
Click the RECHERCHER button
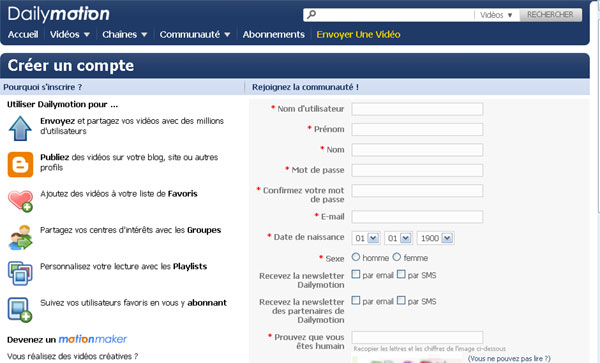click(x=550, y=15)
